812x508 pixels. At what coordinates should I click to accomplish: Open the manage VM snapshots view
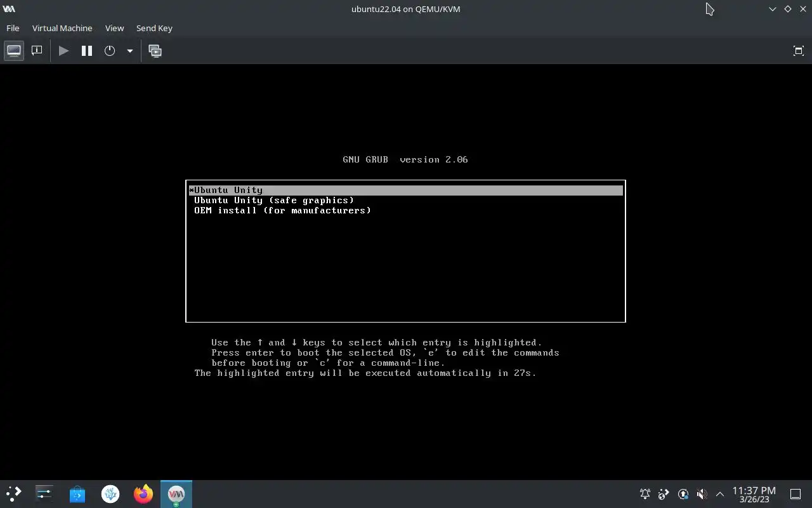coord(155,51)
